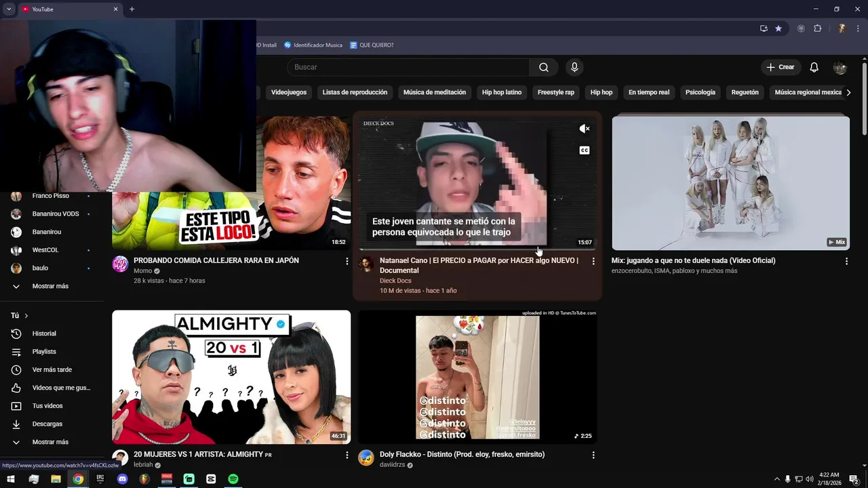Open the Natanael Cano documentary title

point(479,265)
